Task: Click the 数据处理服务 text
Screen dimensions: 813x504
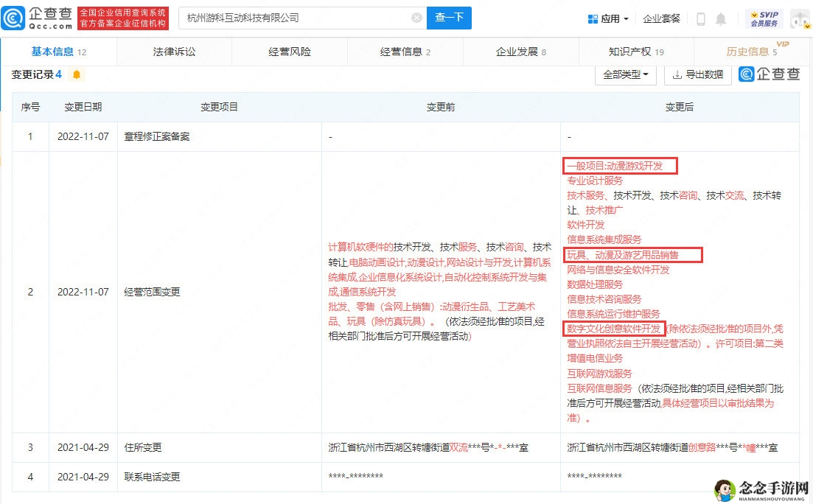Action: pyautogui.click(x=595, y=284)
